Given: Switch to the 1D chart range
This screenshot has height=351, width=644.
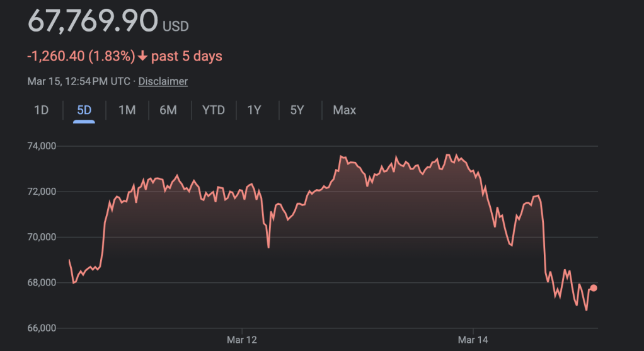Looking at the screenshot, I should point(41,110).
